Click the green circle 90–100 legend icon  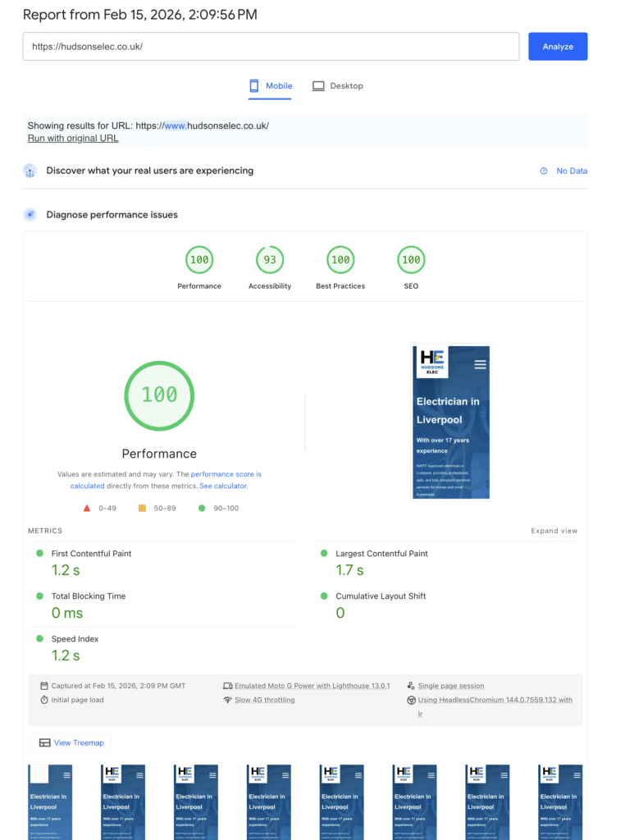(202, 508)
